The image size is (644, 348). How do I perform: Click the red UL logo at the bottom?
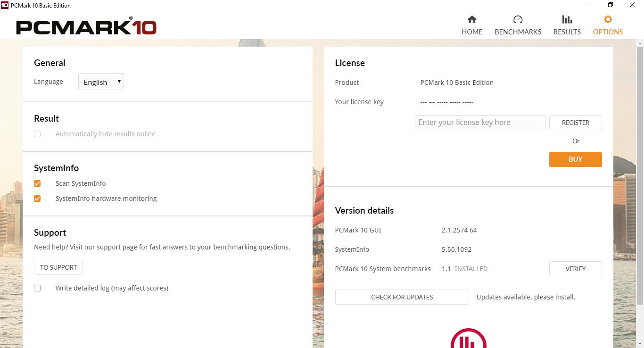469,338
